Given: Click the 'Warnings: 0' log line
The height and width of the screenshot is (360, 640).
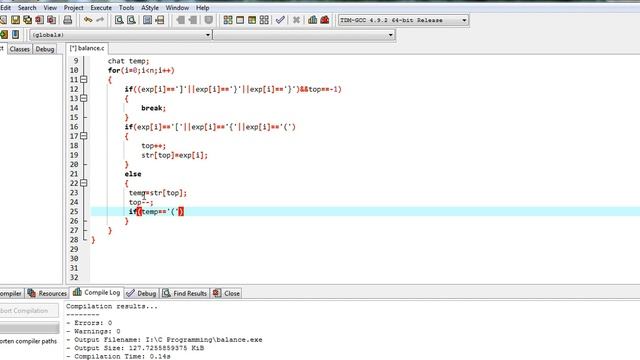Looking at the screenshot, I should (x=93, y=331).
